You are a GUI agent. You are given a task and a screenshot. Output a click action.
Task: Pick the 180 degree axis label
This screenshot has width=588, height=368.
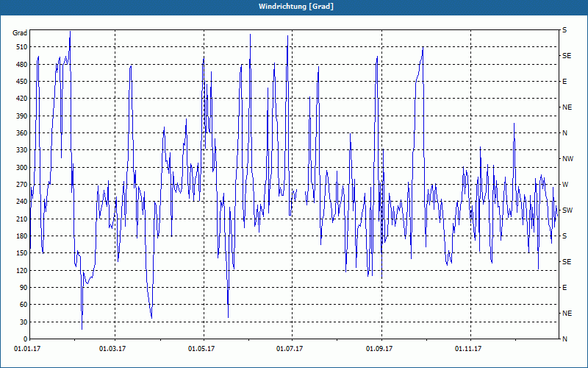[x=22, y=236]
